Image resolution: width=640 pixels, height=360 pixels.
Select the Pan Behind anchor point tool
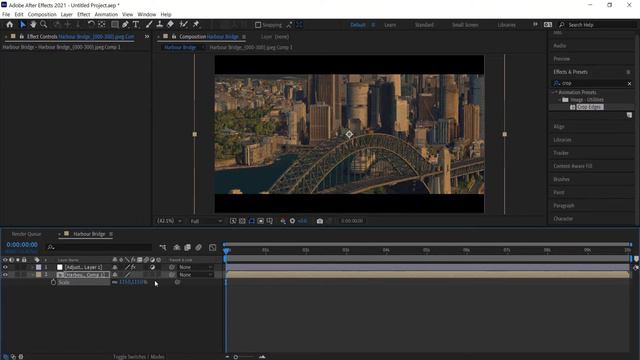click(102, 24)
